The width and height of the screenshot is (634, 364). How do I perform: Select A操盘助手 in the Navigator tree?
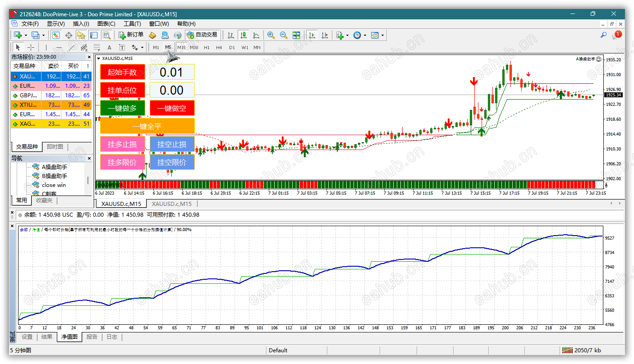(x=54, y=167)
